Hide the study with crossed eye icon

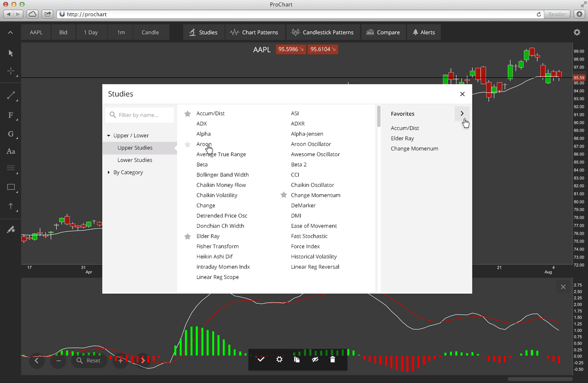[x=315, y=359]
